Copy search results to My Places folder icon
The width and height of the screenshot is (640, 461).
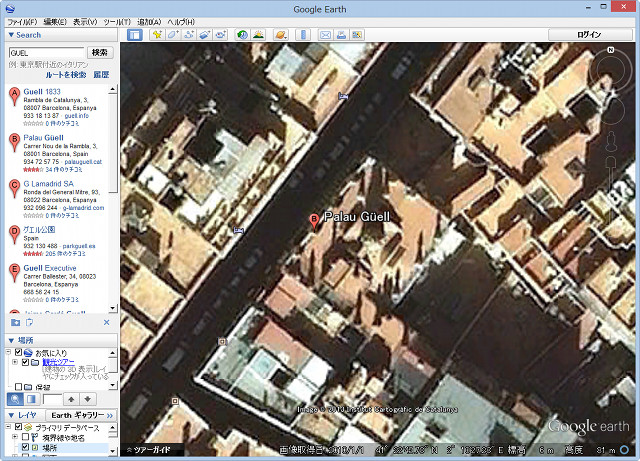(x=16, y=323)
